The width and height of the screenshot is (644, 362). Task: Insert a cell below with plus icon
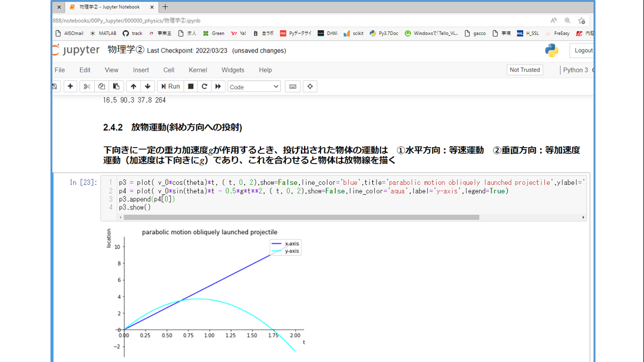click(x=70, y=87)
